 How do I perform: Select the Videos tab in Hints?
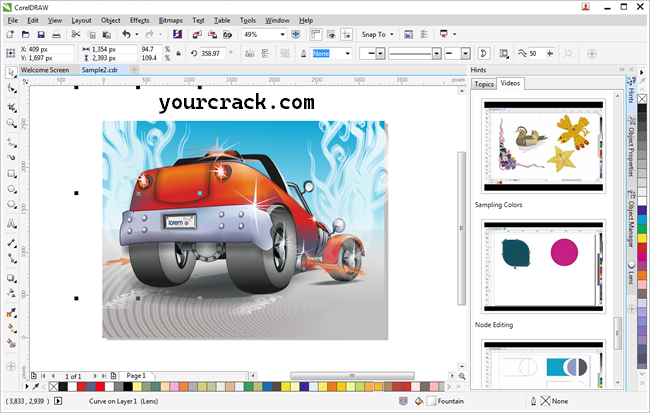tap(510, 83)
